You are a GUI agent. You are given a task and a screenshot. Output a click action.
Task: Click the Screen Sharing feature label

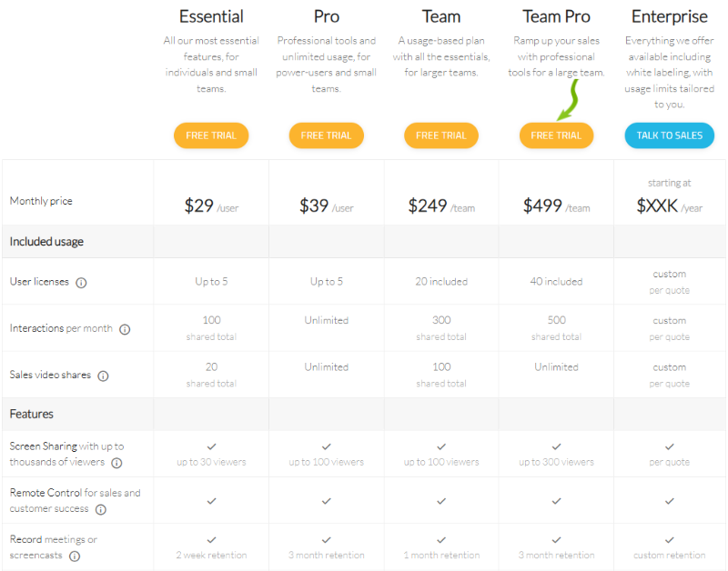(x=66, y=454)
